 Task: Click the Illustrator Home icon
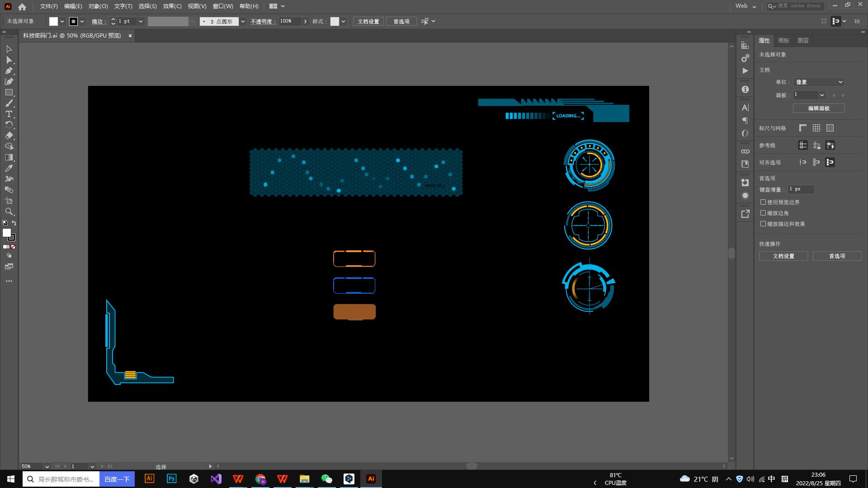pos(22,6)
